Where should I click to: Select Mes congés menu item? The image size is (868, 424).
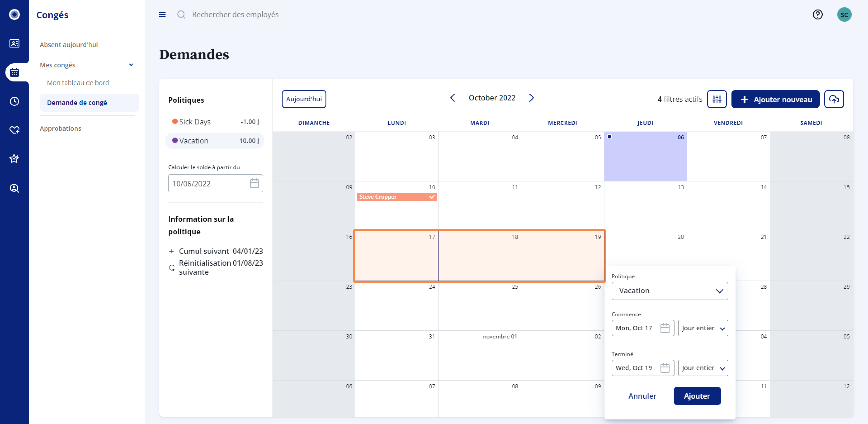point(58,65)
